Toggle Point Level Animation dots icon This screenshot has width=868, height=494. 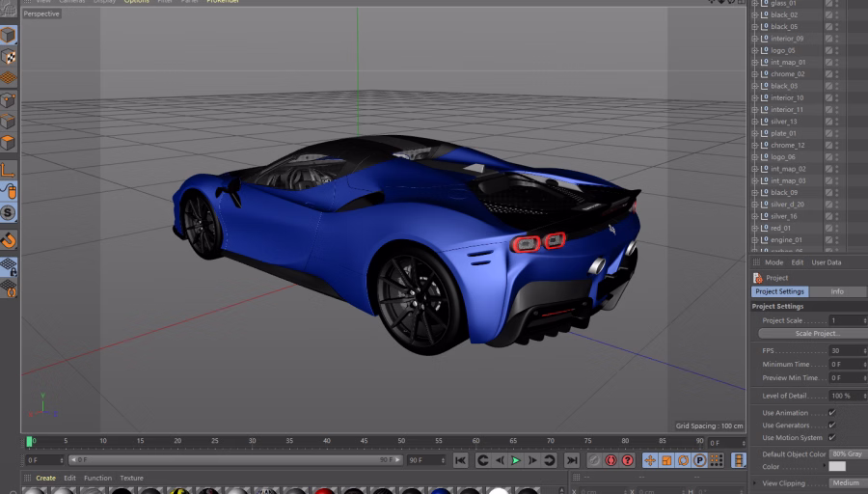[x=717, y=460]
